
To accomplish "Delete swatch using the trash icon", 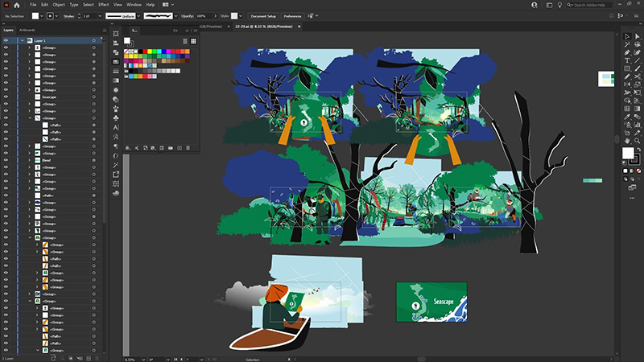I will 188,148.
